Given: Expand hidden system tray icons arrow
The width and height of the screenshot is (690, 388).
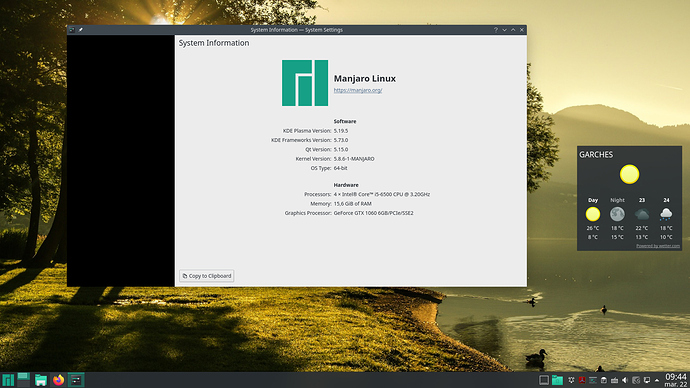Looking at the screenshot, I should pos(657,381).
